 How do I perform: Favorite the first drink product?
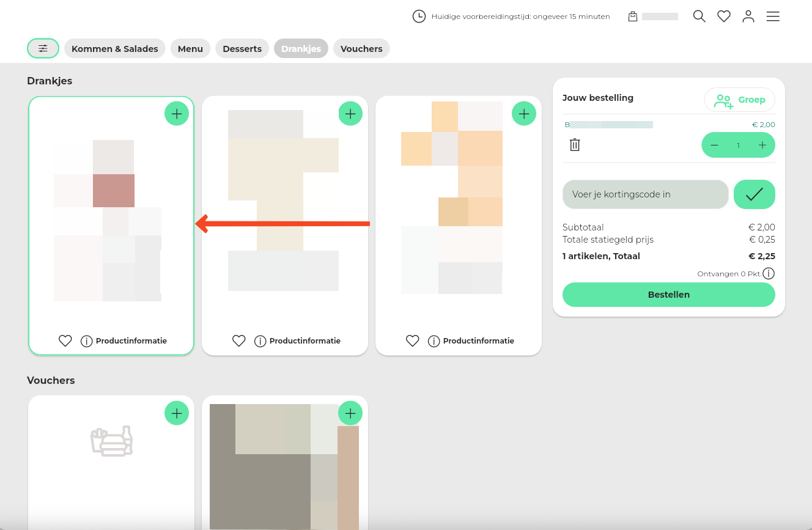click(65, 341)
